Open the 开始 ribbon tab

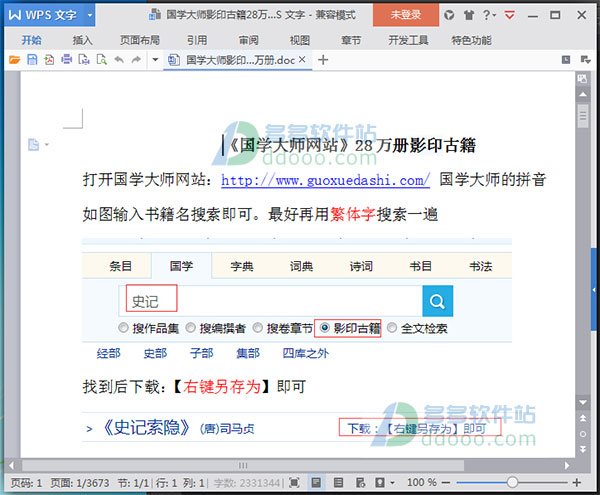pyautogui.click(x=31, y=40)
